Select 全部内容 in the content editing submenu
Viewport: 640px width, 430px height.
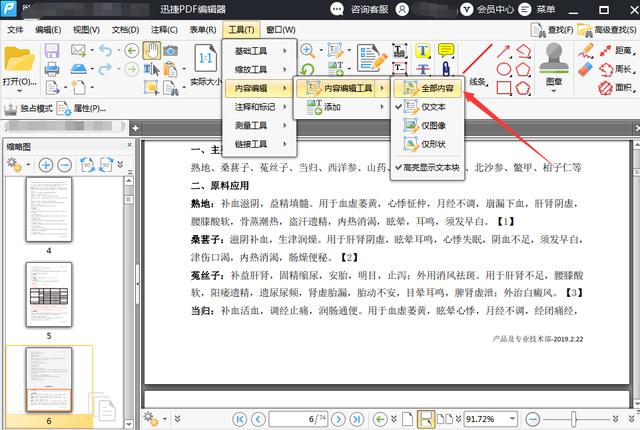(433, 90)
